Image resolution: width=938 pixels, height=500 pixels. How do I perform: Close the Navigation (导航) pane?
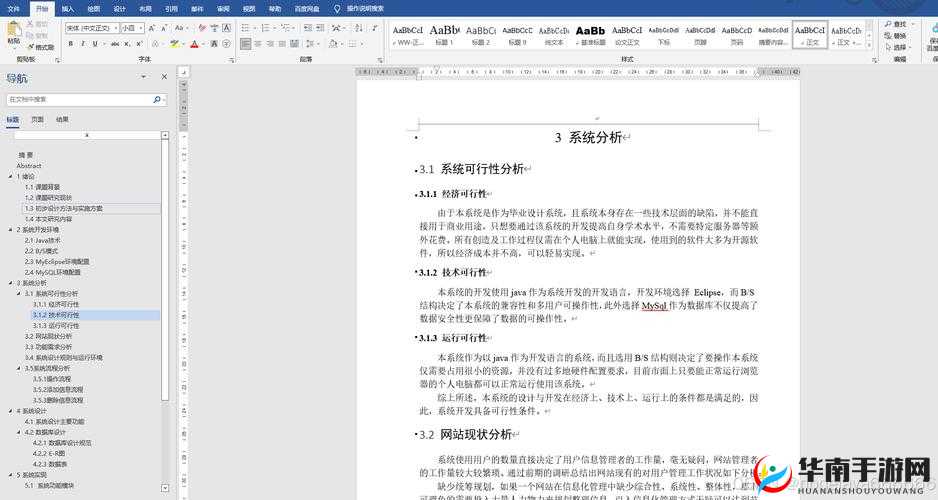pos(164,77)
